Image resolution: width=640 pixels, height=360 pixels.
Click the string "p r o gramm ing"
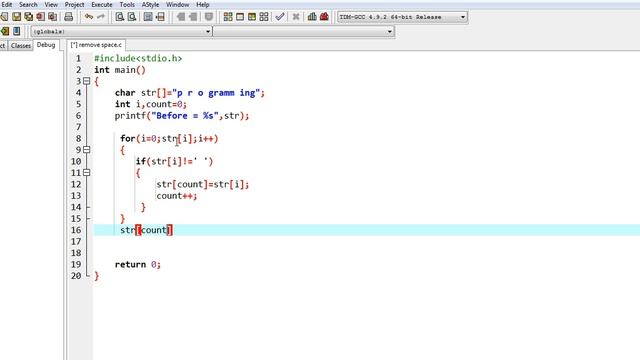[217, 93]
